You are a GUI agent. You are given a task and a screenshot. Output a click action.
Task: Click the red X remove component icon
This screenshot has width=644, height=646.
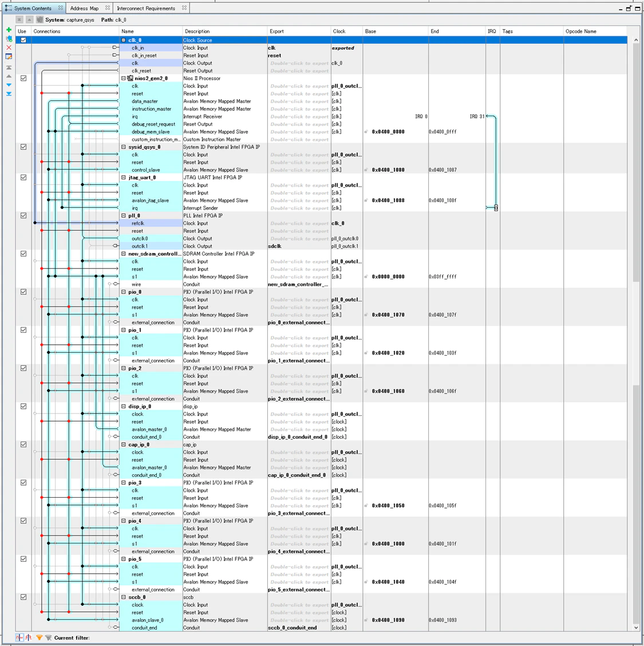point(9,48)
